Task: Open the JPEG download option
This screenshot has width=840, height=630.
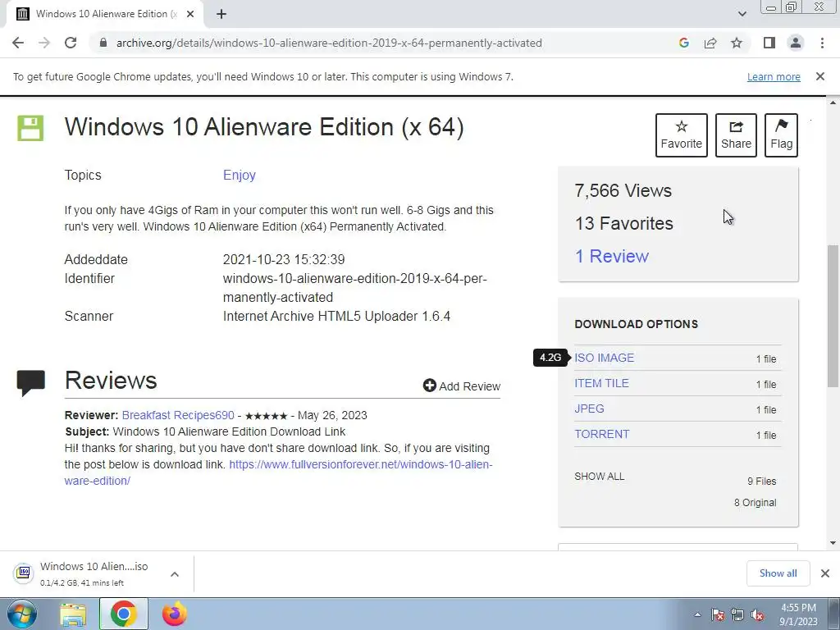Action: 589,409
